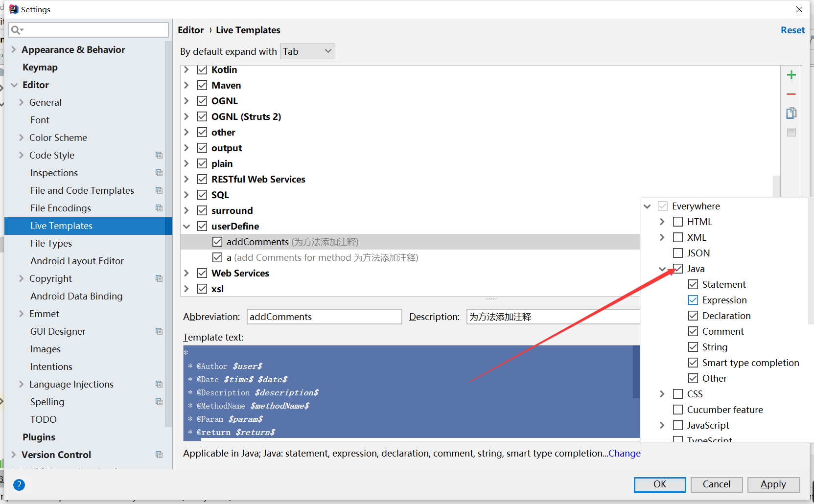This screenshot has width=814, height=504.
Task: Toggle the String context checkbox
Action: pyautogui.click(x=693, y=347)
